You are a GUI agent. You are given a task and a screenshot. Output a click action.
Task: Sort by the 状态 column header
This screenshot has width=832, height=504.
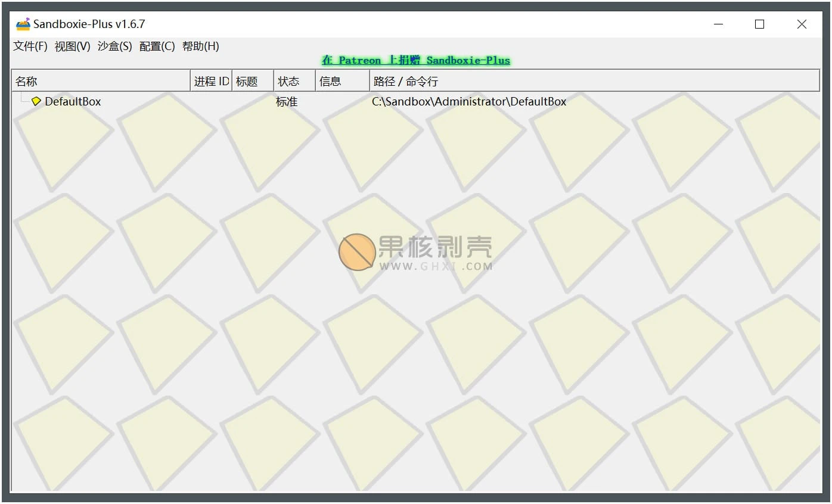pyautogui.click(x=294, y=81)
